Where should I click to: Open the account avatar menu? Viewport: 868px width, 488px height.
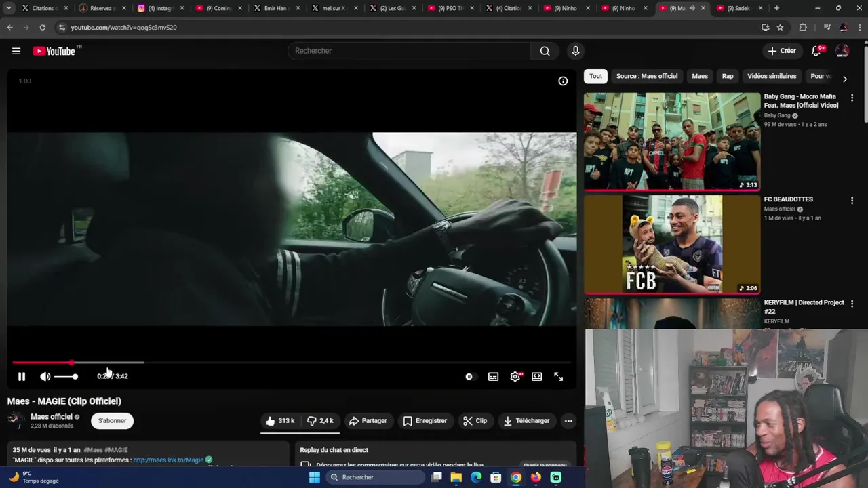tap(842, 51)
